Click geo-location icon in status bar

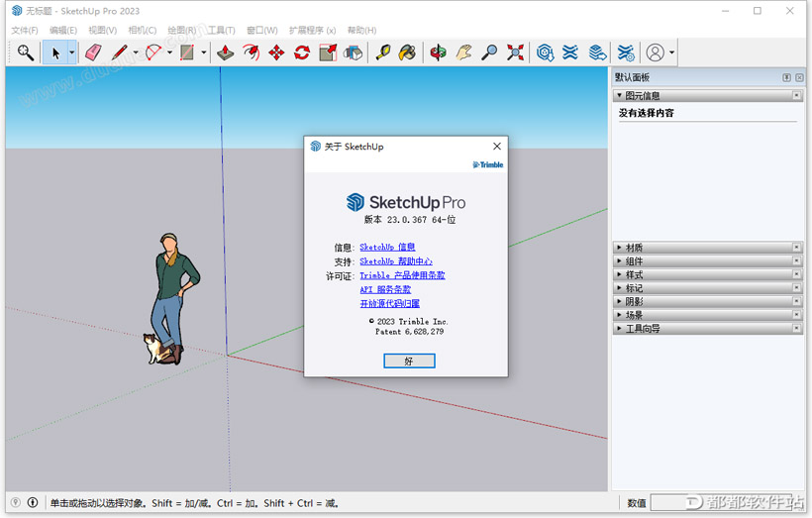(x=16, y=502)
